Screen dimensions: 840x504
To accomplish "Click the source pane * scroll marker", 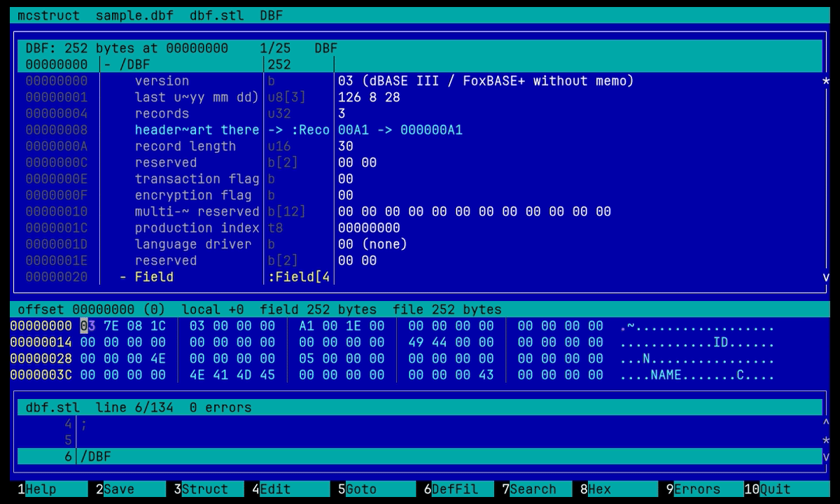I will [x=826, y=440].
